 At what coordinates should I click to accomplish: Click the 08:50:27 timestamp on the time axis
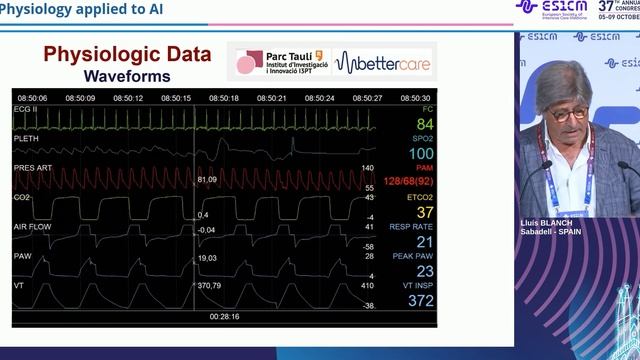pyautogui.click(x=367, y=98)
